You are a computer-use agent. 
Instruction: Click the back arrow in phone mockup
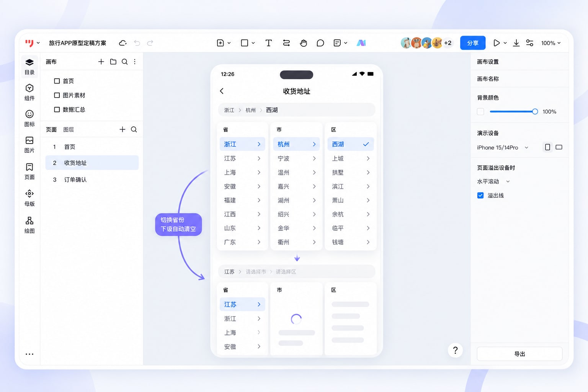(222, 91)
